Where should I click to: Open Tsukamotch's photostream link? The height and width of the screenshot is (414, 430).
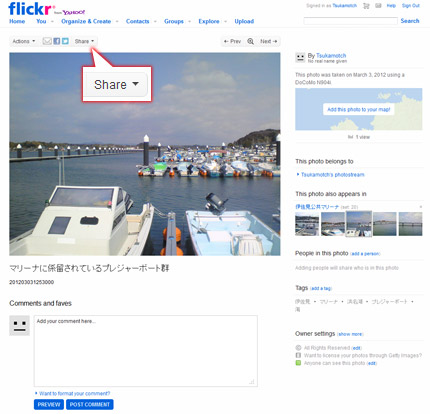332,175
